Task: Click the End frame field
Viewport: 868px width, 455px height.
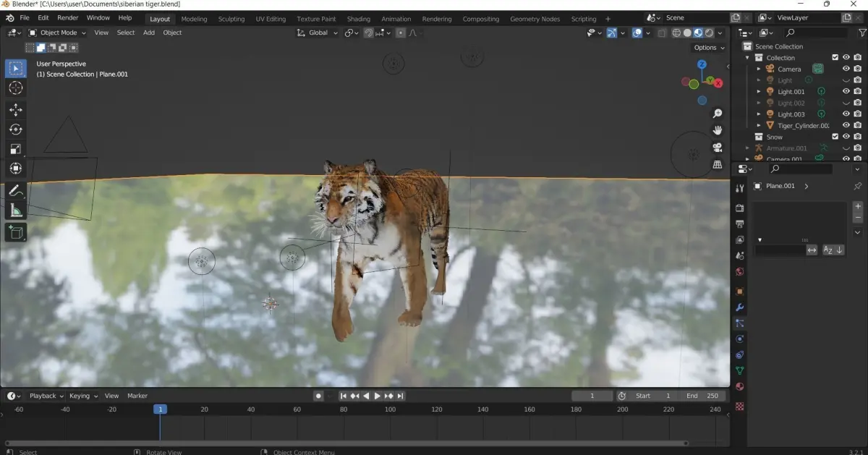Action: (703, 396)
